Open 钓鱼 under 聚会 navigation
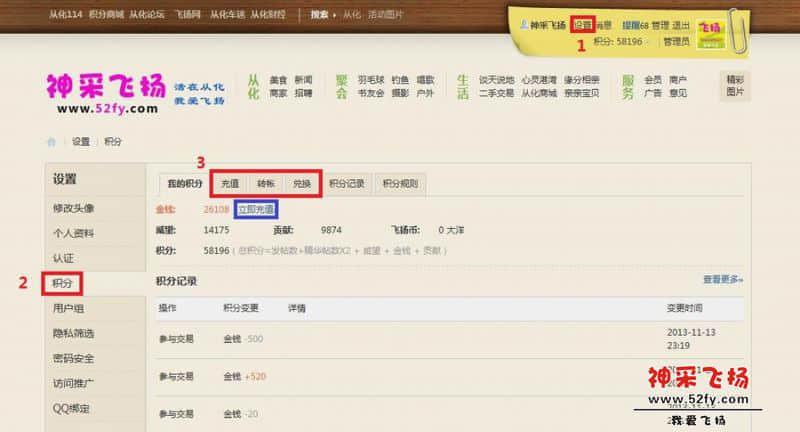800x432 pixels. 400,80
